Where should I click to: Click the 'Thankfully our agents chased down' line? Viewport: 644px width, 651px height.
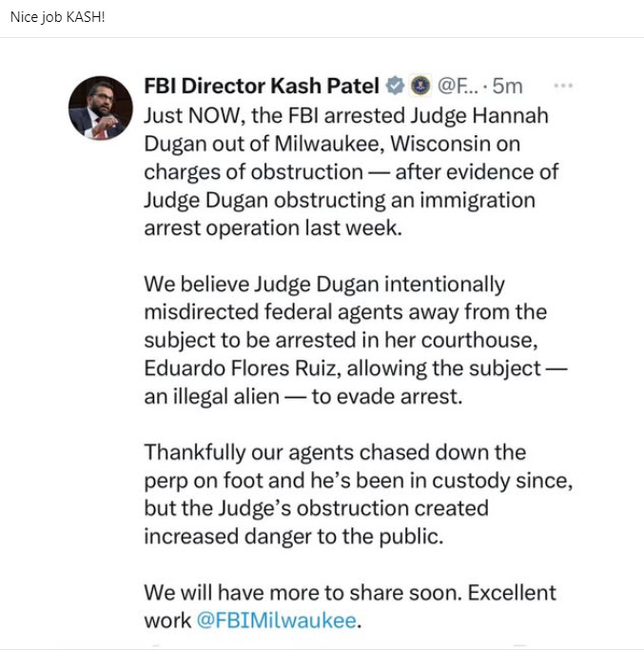[x=335, y=452]
